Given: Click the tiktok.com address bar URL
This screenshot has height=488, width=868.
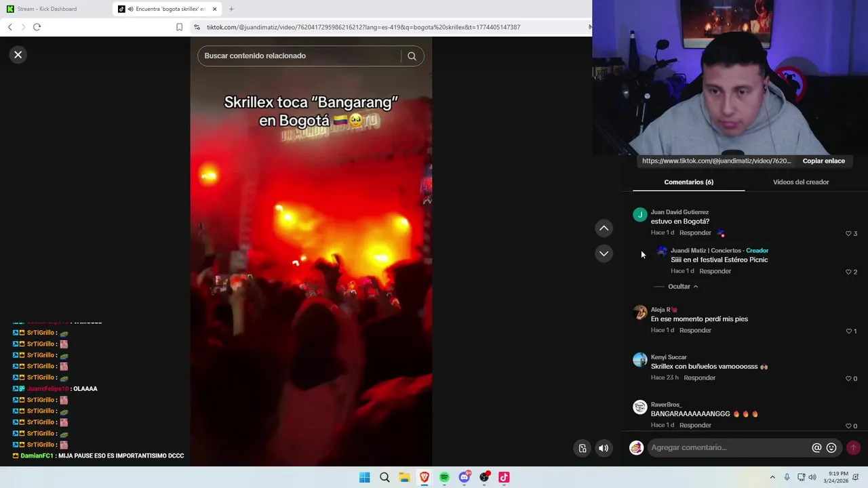Looking at the screenshot, I should click(363, 27).
